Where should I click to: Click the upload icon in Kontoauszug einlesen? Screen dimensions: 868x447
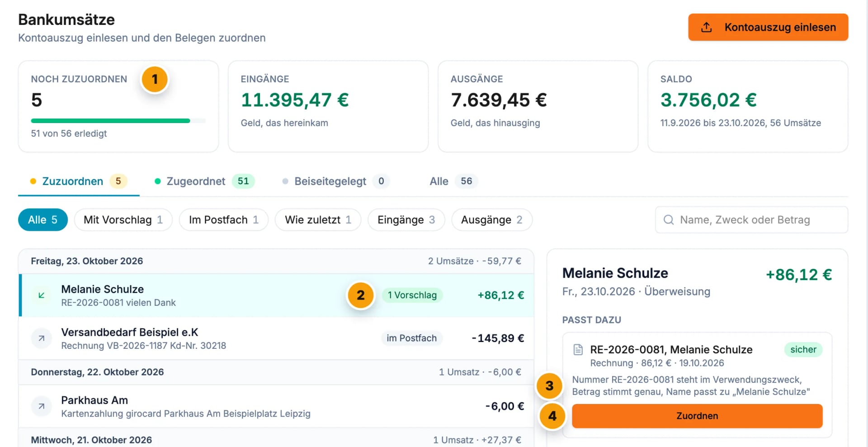point(706,27)
